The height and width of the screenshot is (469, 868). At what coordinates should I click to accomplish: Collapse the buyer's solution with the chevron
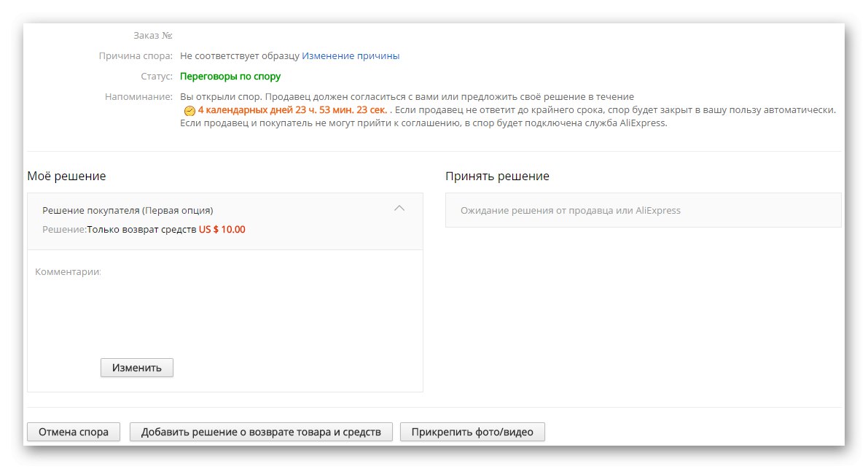coord(399,208)
